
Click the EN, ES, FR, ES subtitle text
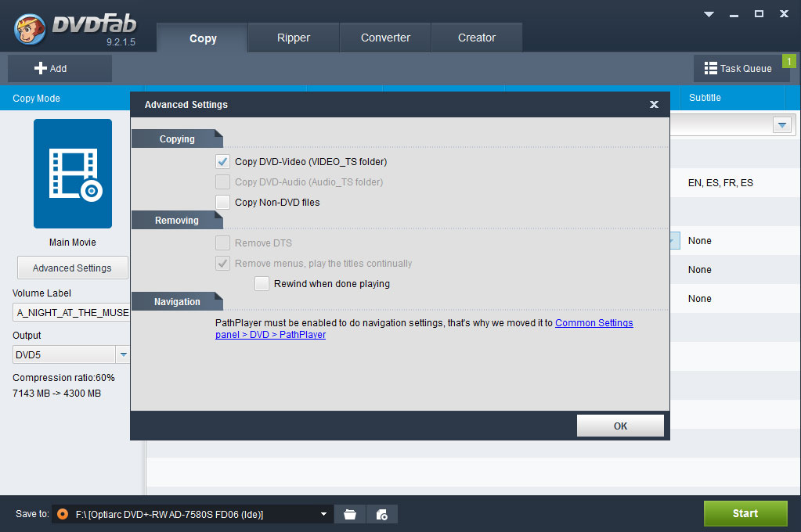pos(720,183)
